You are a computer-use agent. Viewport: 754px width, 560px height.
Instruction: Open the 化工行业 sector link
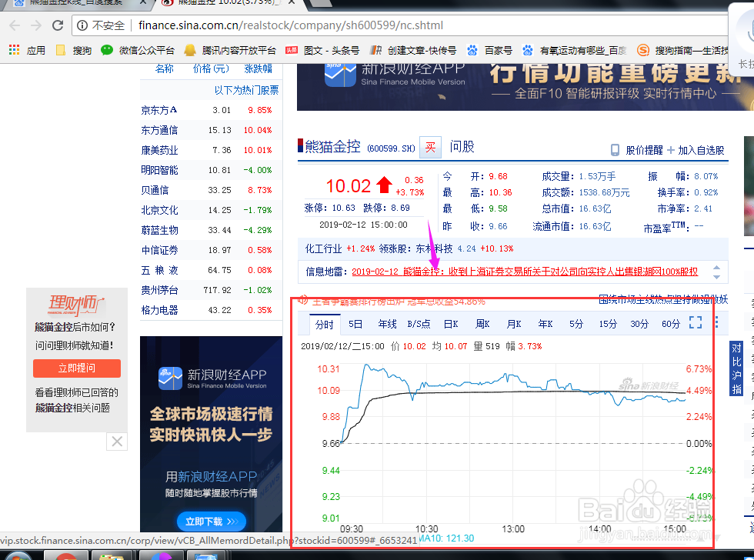324,248
